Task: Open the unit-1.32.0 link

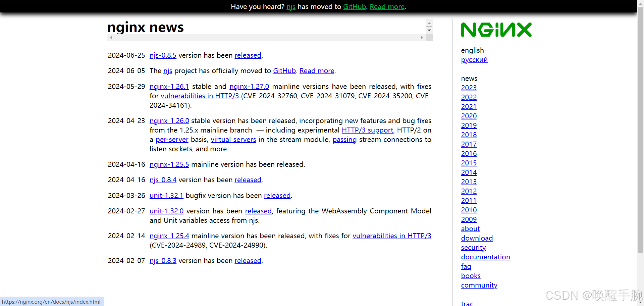Action: 167,211
